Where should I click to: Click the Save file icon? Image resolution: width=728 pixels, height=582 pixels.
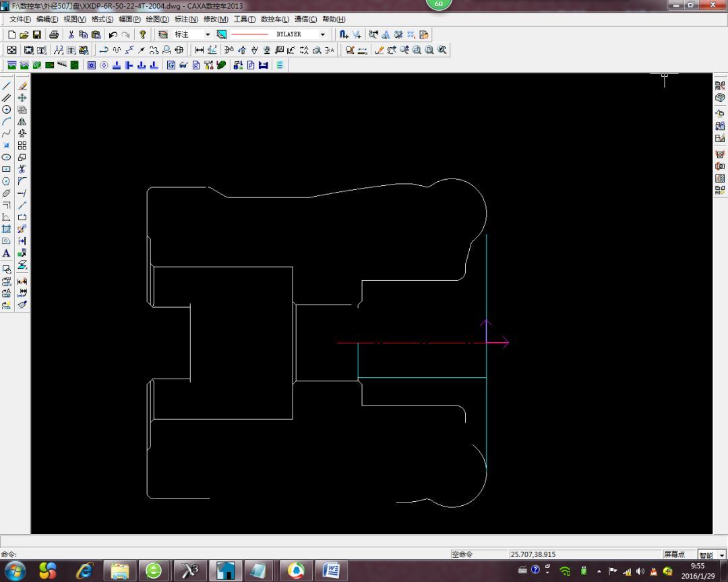pyautogui.click(x=37, y=34)
